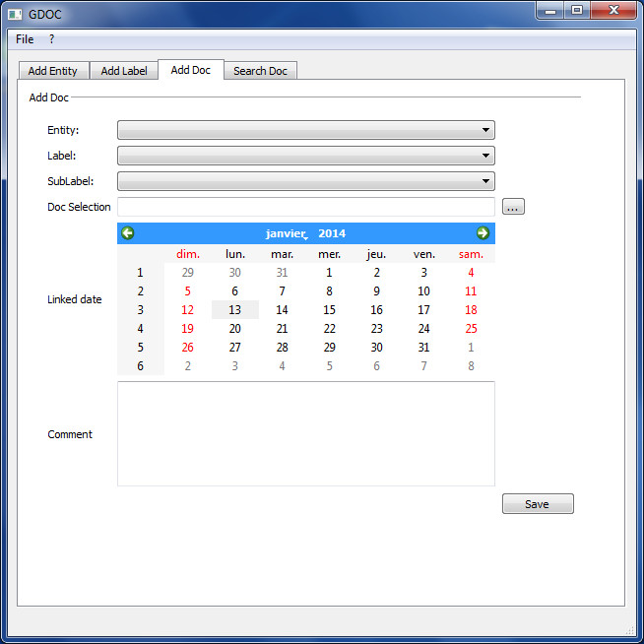Image resolution: width=644 pixels, height=644 pixels.
Task: Go to next month with green right arrow
Action: (483, 232)
